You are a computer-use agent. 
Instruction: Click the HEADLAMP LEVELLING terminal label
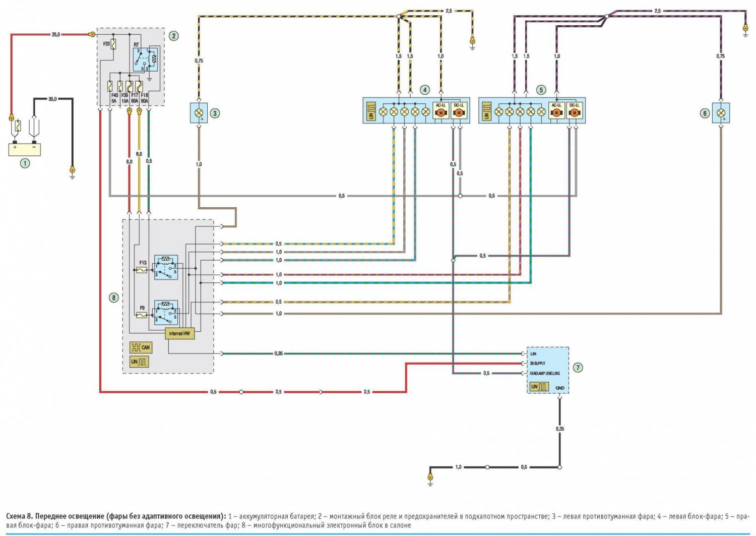click(544, 373)
